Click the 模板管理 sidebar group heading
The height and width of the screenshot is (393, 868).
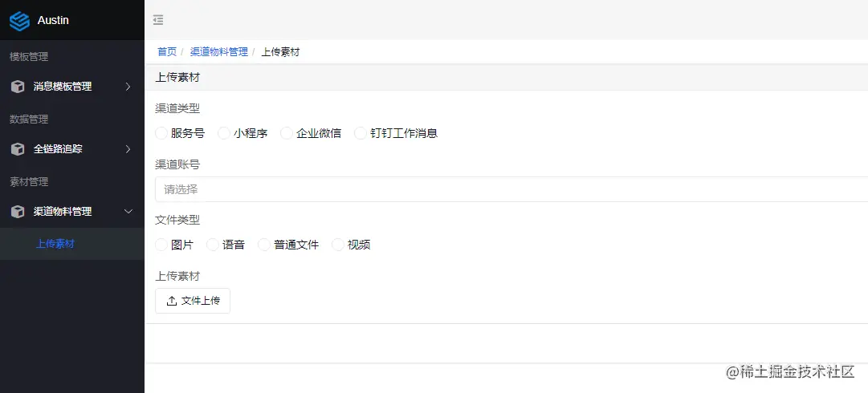(29, 56)
